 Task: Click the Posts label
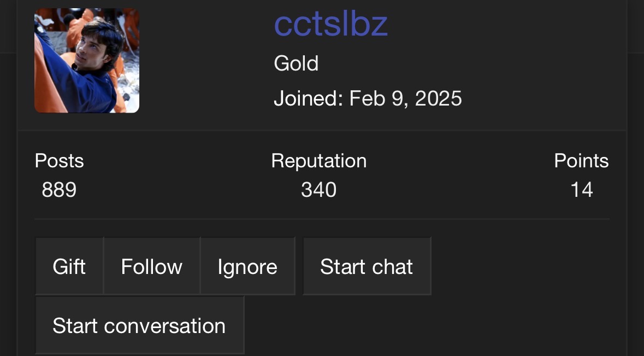(x=59, y=160)
